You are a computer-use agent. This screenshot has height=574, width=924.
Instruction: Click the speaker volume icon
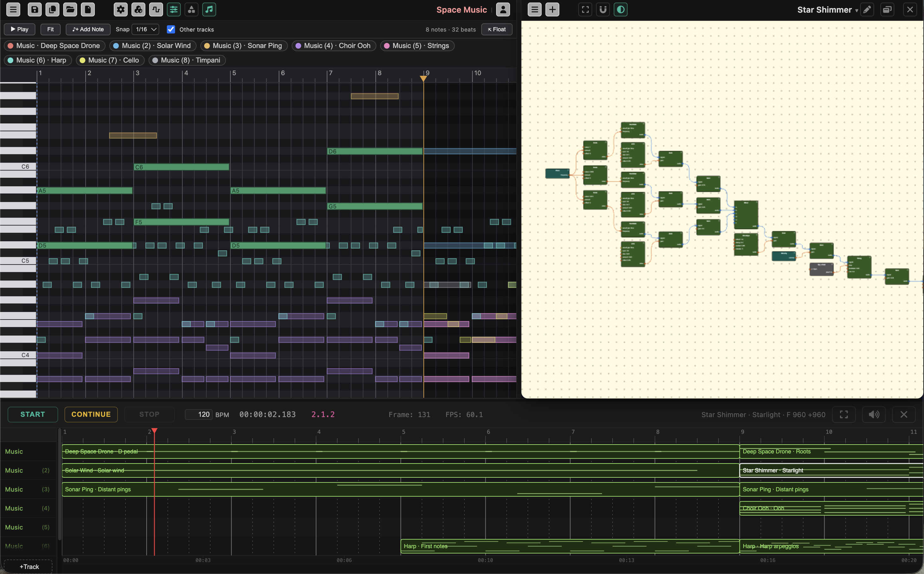[874, 414]
